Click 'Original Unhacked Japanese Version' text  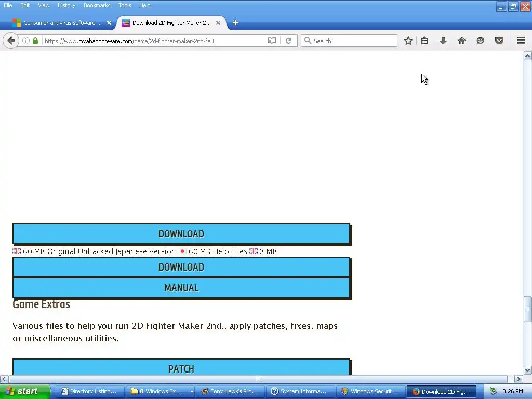coord(111,251)
